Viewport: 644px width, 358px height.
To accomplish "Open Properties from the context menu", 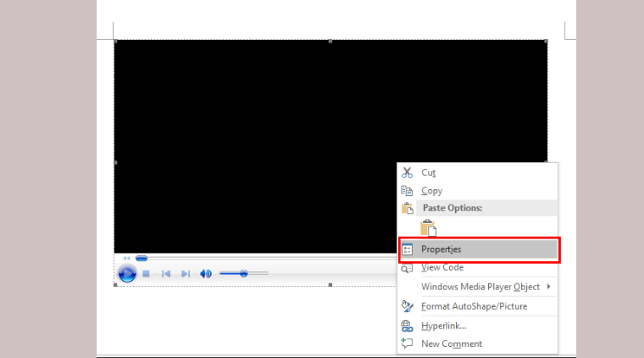I will pyautogui.click(x=479, y=249).
